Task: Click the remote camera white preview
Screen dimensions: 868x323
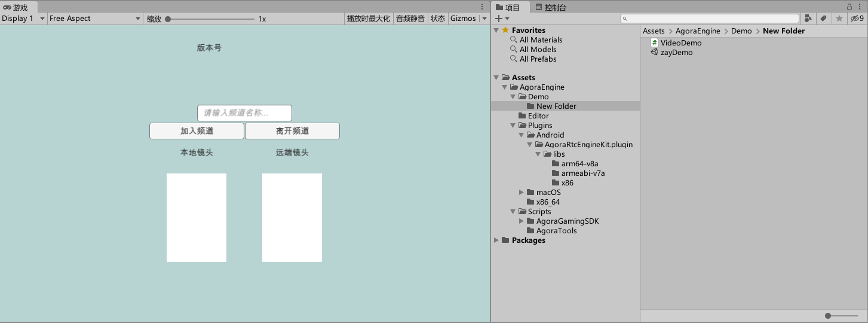Action: pos(292,218)
